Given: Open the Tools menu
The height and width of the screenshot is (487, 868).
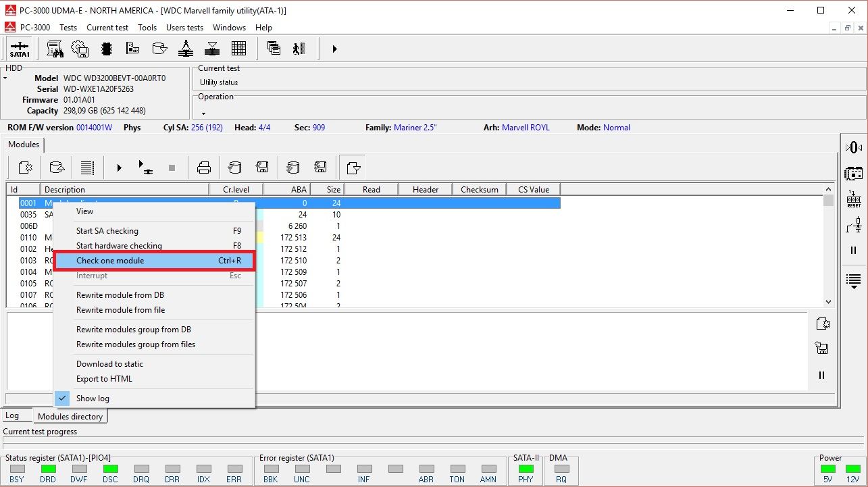Looking at the screenshot, I should click(x=147, y=28).
